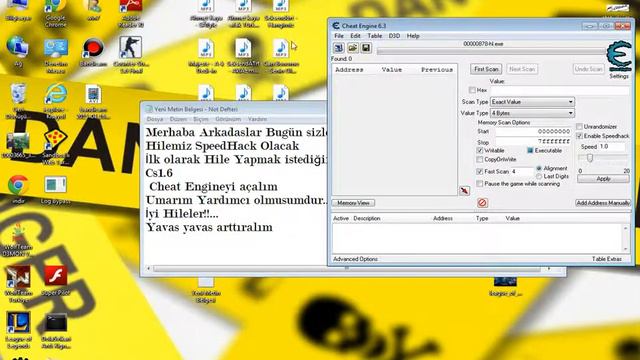
Task: Select the WolfTeam D3MON plant icon
Action: click(x=18, y=234)
